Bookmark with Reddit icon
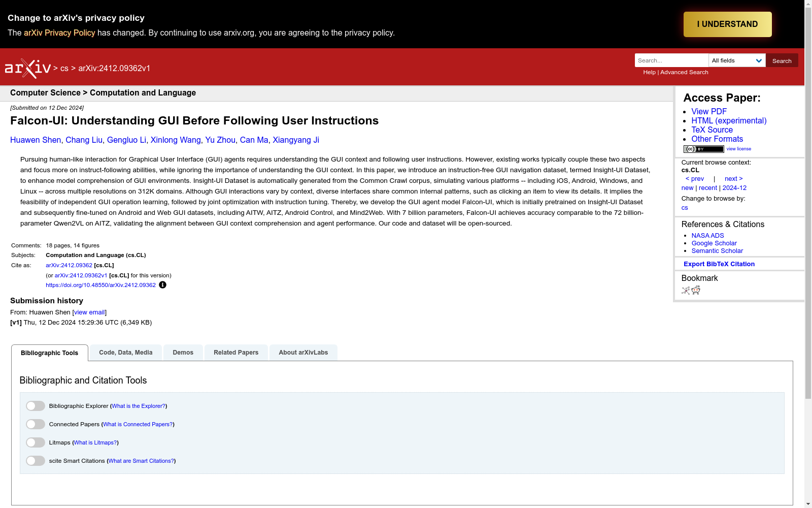 click(696, 290)
